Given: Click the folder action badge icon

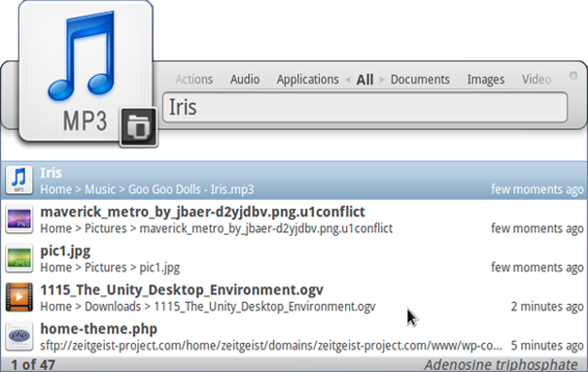Looking at the screenshot, I should click(138, 127).
